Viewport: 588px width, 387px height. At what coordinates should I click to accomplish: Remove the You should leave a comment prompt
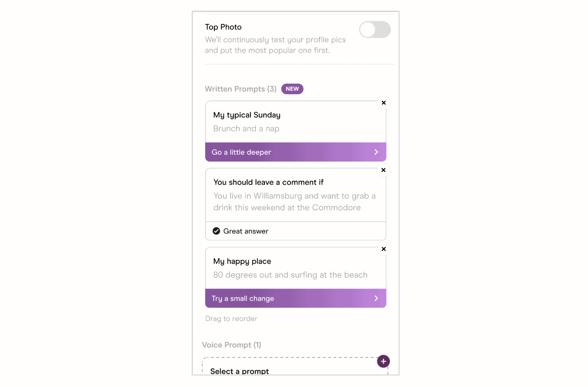384,170
